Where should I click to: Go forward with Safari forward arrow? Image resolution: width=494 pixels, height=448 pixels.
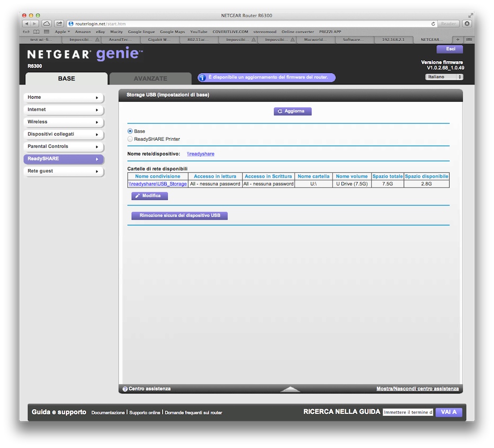[35, 24]
